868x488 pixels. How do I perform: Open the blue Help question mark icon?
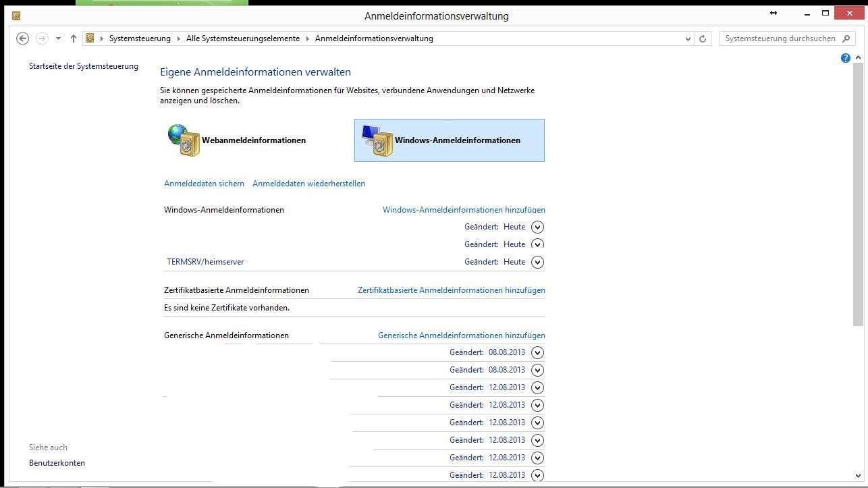tap(845, 59)
